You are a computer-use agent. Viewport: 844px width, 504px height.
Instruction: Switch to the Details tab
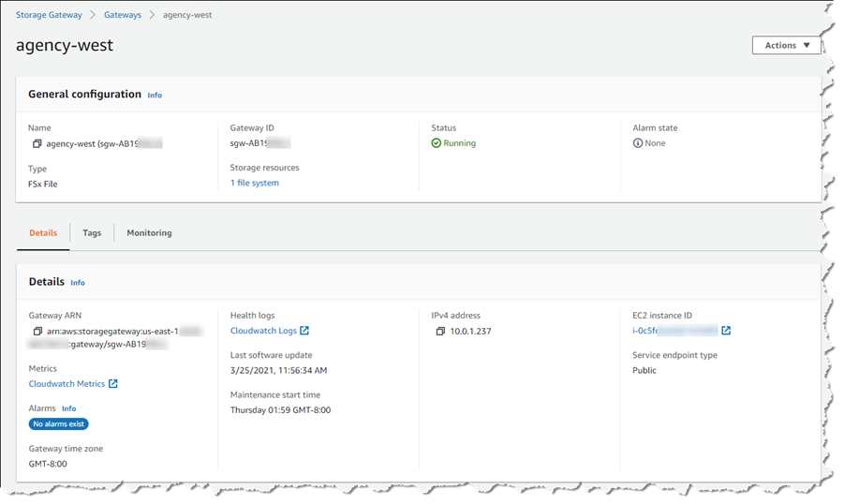pos(43,233)
